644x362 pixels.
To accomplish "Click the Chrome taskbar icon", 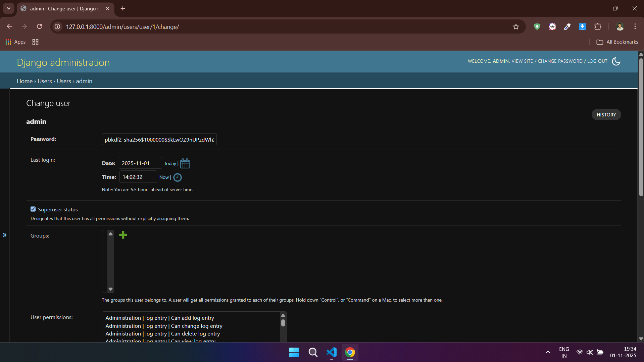I will (x=350, y=352).
